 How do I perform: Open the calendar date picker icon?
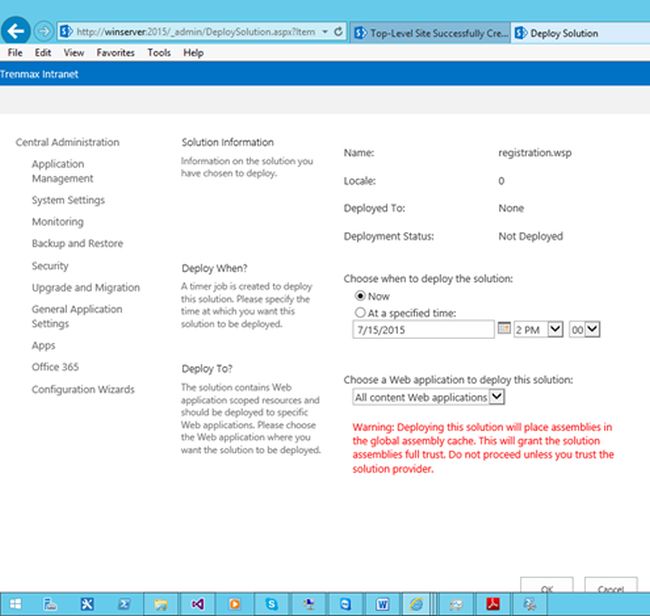[x=504, y=328]
